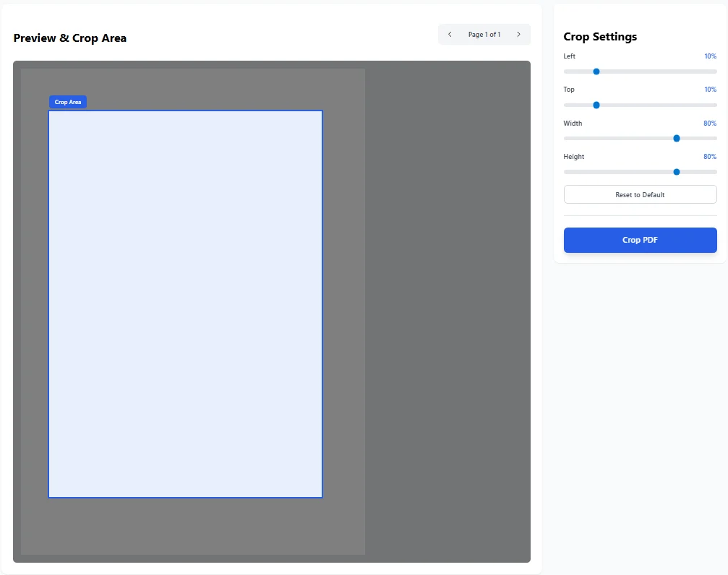
Task: Click the Crop Settings heading
Action: tap(600, 36)
